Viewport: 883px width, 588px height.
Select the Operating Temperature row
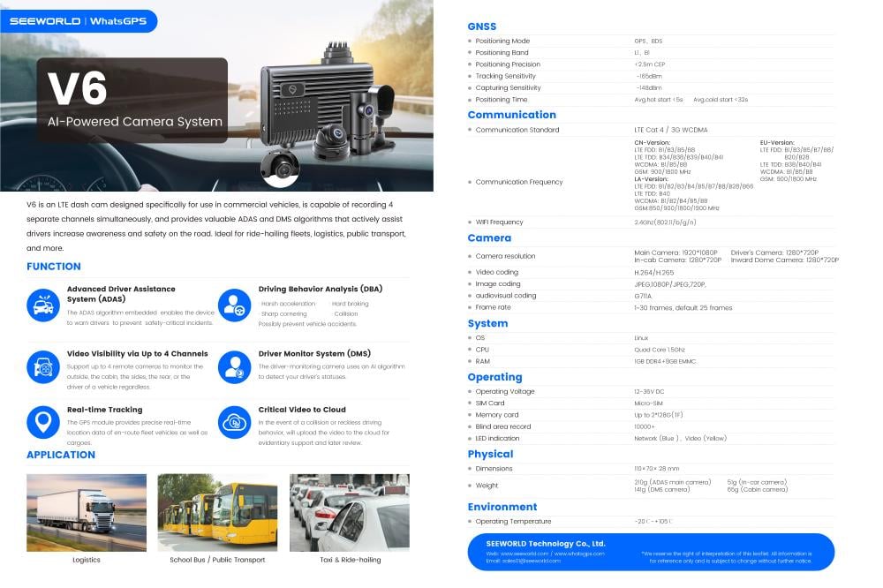[x=651, y=522]
